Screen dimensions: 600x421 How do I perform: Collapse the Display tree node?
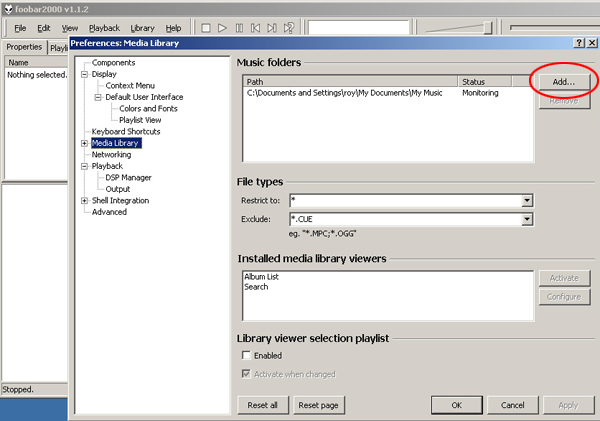pos(85,74)
